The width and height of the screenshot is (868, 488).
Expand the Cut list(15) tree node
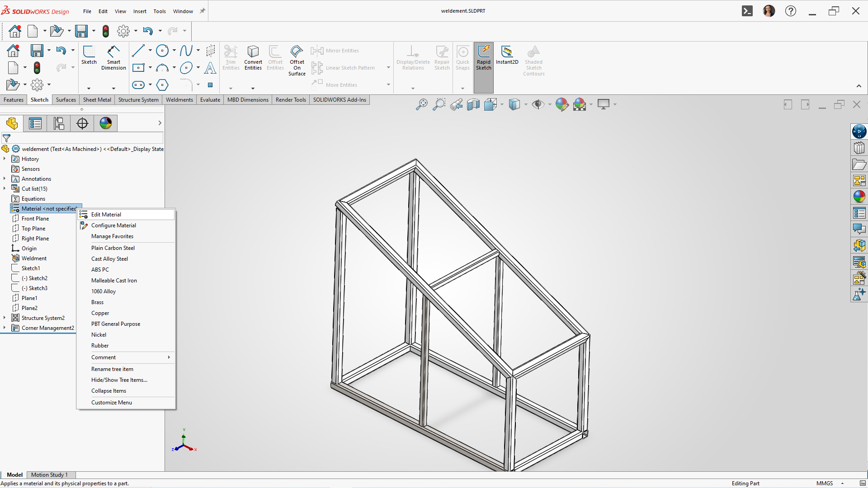(x=5, y=188)
